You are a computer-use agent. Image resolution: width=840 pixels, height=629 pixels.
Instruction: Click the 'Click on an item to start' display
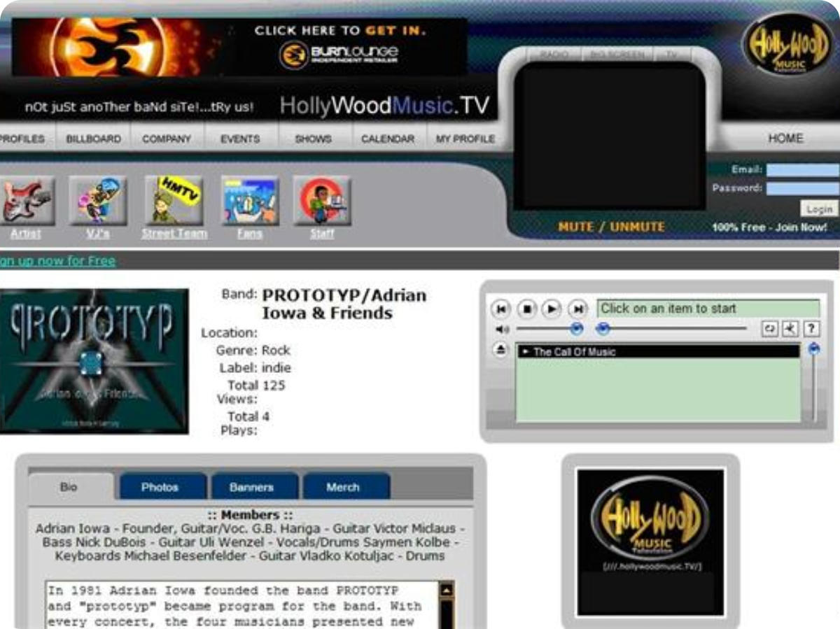click(x=708, y=309)
